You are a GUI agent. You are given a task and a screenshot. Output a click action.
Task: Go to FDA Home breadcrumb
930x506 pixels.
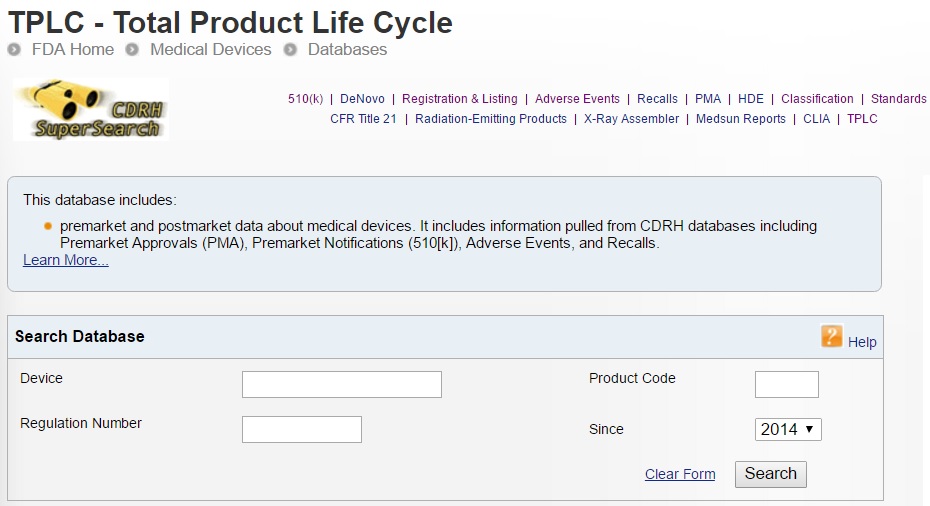72,50
